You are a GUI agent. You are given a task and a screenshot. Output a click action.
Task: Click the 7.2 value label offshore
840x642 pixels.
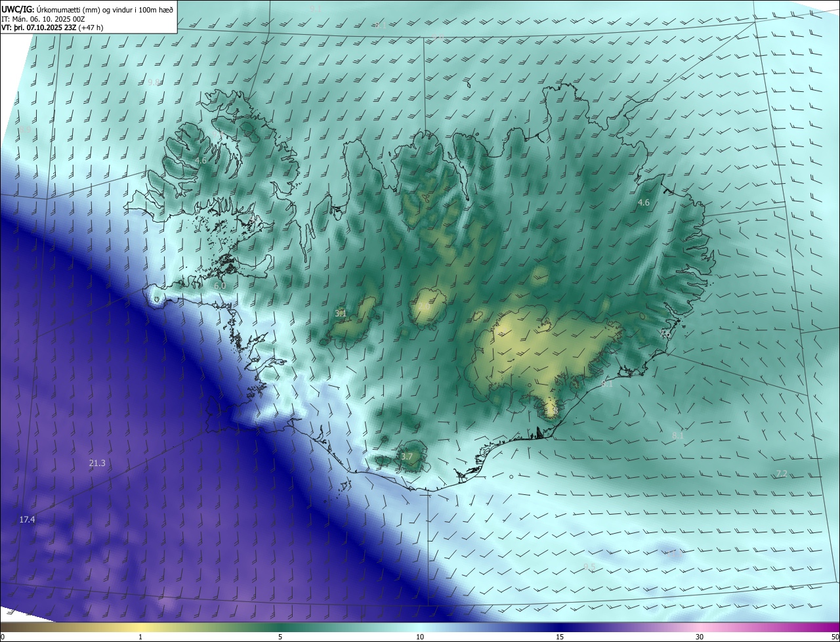click(782, 473)
